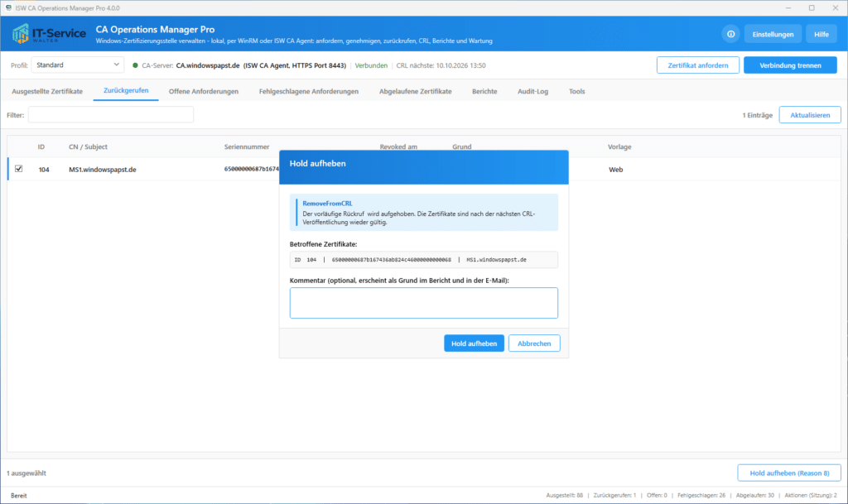This screenshot has height=504, width=848.
Task: Open the Profil dropdown set to Standard
Action: 77,65
